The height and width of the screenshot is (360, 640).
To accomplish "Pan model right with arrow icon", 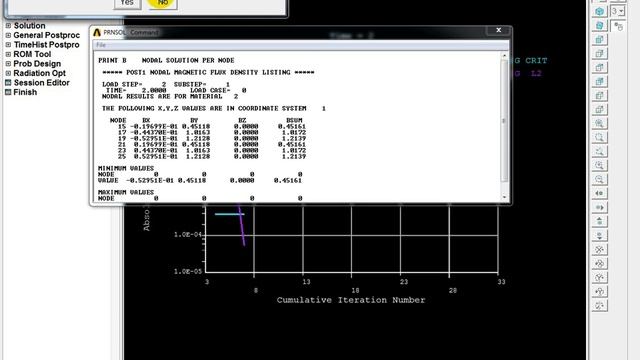I will [x=599, y=207].
